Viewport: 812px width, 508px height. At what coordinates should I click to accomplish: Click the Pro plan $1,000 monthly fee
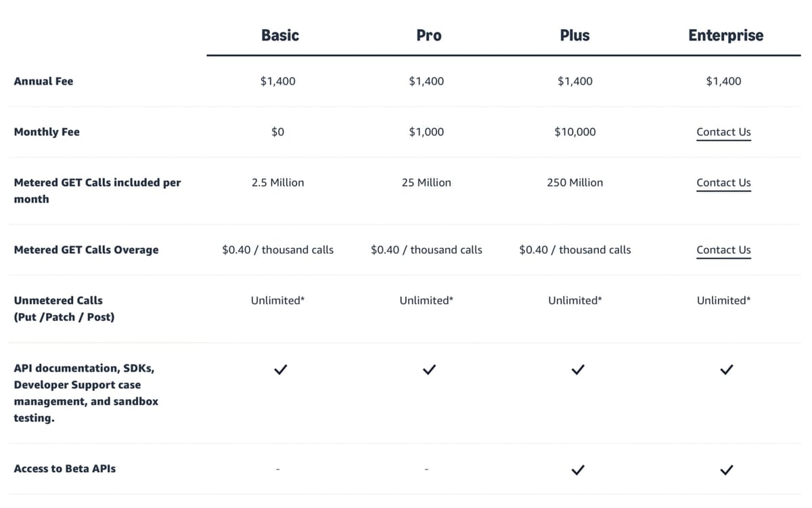pos(426,132)
